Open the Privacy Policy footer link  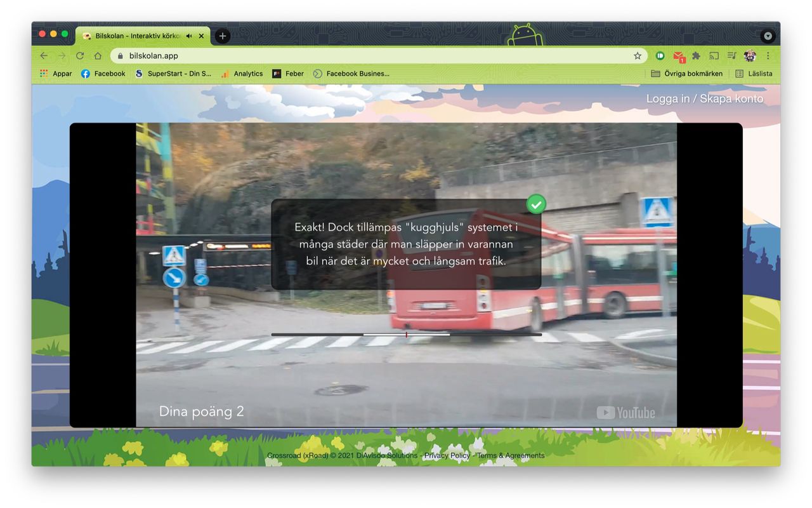point(447,455)
